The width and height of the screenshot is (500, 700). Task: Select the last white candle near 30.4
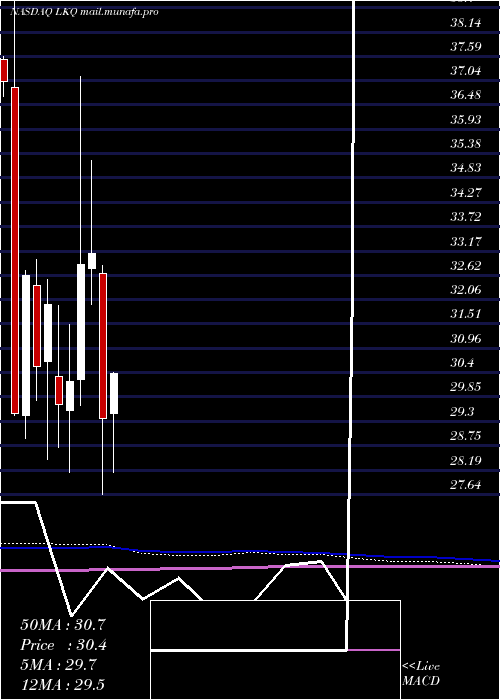tap(114, 393)
